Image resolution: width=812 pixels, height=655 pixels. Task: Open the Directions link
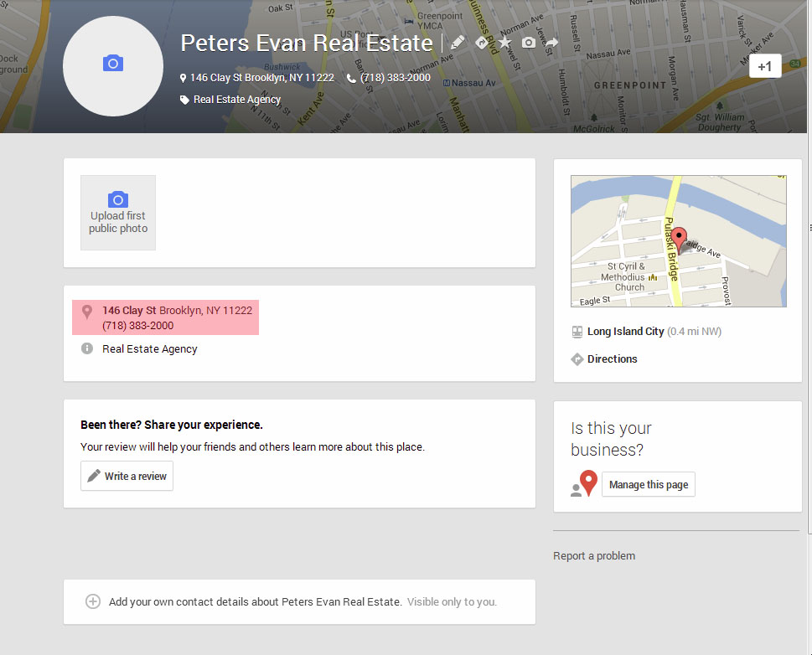pyautogui.click(x=612, y=358)
